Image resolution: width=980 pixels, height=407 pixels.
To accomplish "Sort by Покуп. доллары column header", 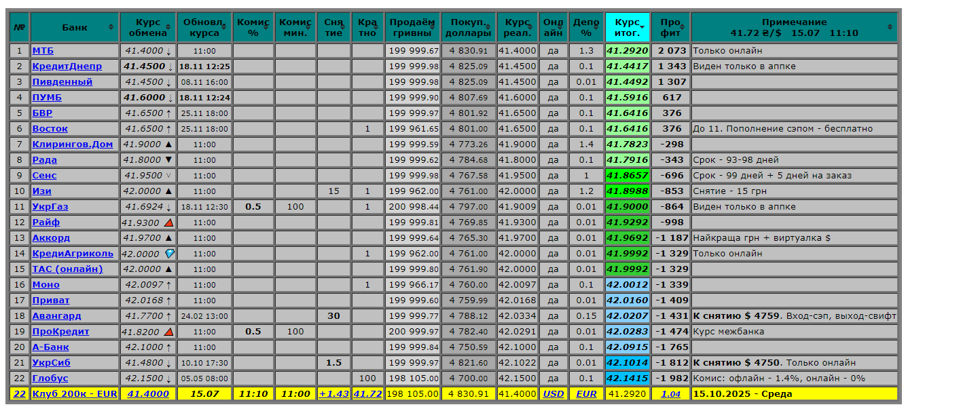I will tap(469, 27).
